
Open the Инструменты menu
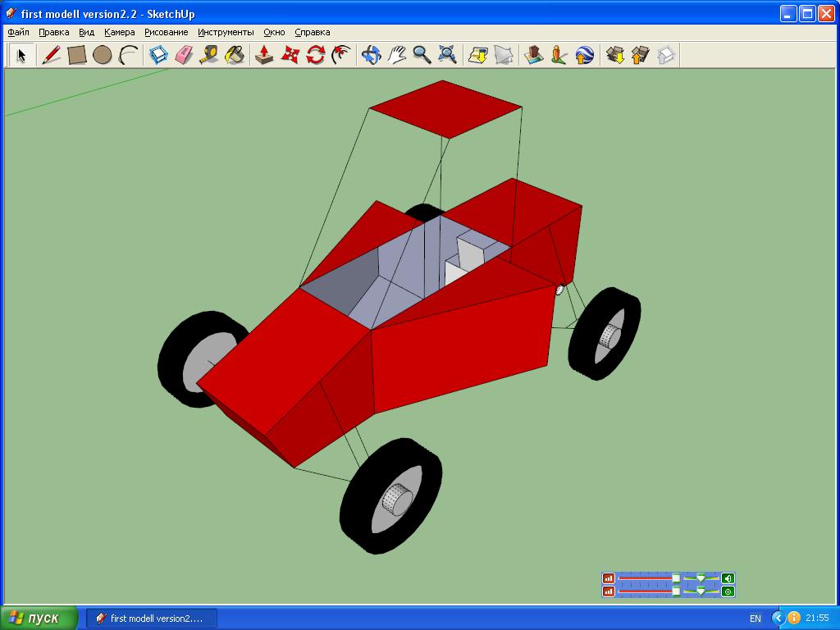pos(226,32)
